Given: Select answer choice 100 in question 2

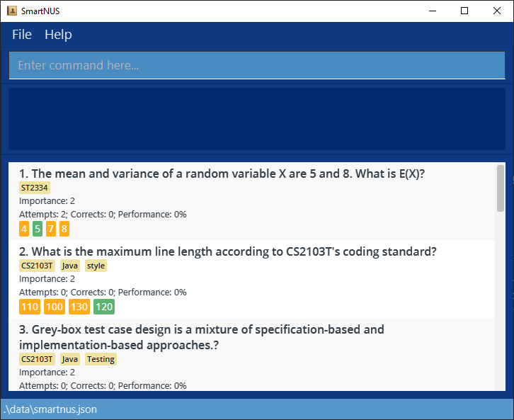Looking at the screenshot, I should (x=55, y=307).
